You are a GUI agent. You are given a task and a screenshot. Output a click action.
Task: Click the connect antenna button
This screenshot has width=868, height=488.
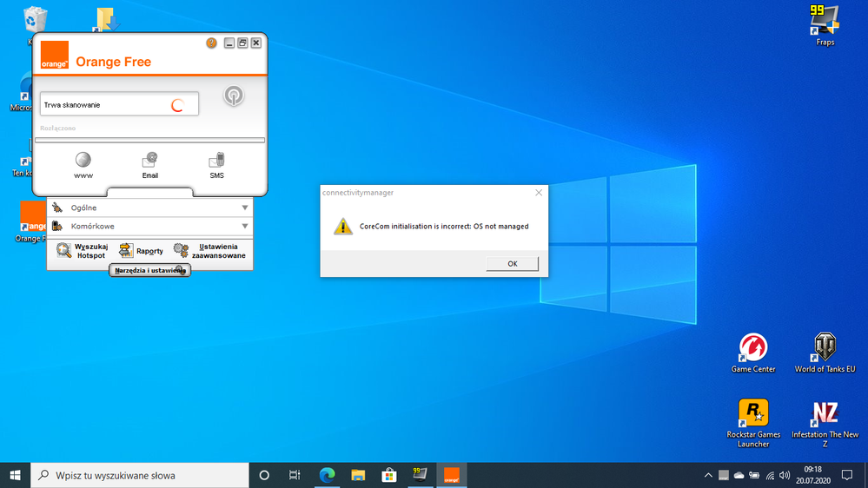click(234, 96)
